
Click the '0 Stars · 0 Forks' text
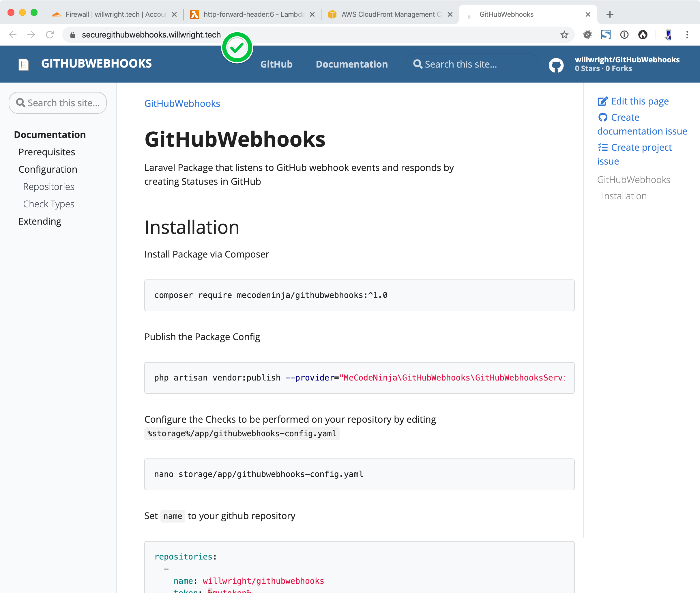603,69
